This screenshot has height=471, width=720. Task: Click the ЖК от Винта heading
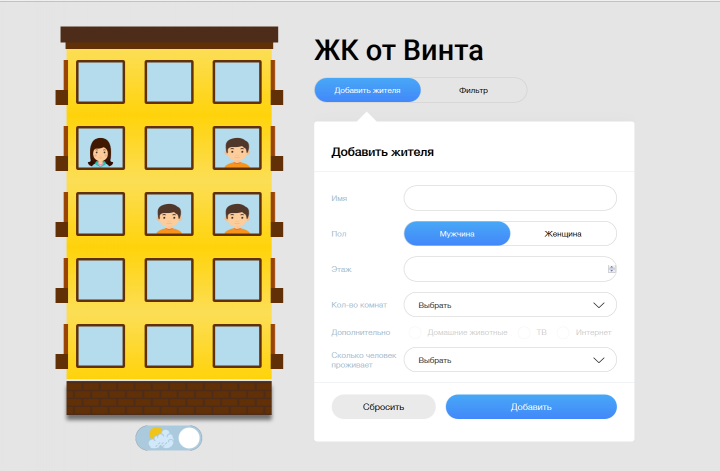[399, 50]
